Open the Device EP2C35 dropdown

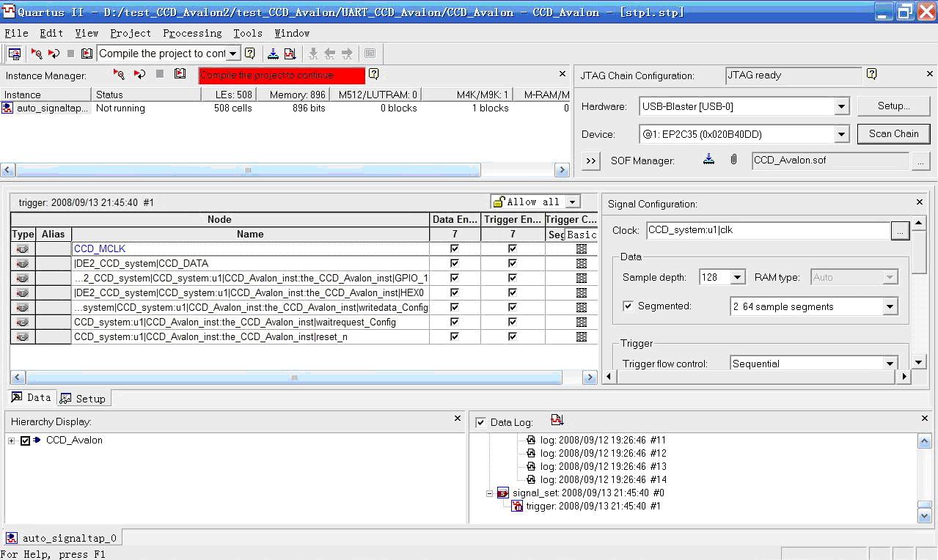pos(841,134)
